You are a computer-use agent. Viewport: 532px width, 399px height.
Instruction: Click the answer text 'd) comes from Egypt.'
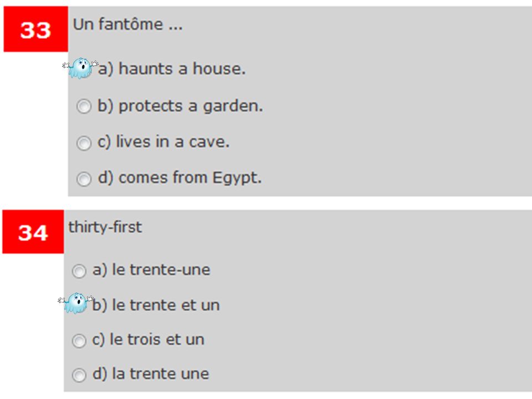180,178
